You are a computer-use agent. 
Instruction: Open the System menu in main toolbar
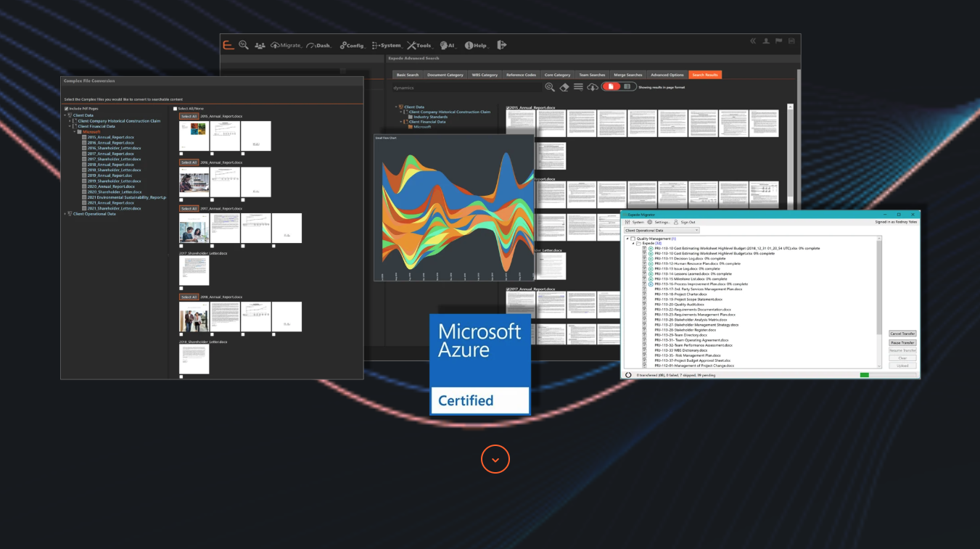click(387, 45)
